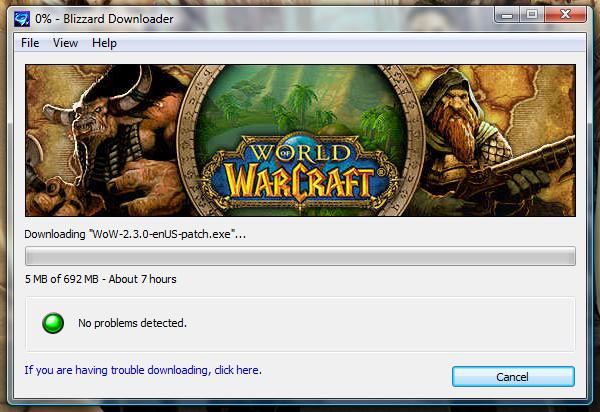The image size is (600, 412).
Task: Open the Help menu
Action: (104, 43)
